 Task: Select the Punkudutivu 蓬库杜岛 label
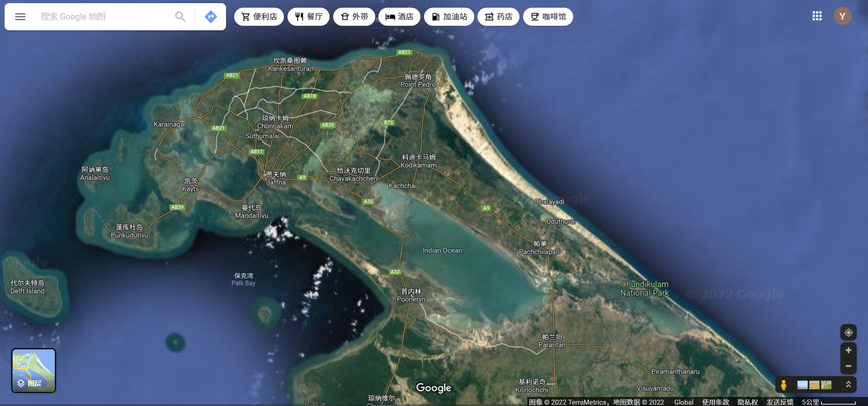pyautogui.click(x=129, y=231)
